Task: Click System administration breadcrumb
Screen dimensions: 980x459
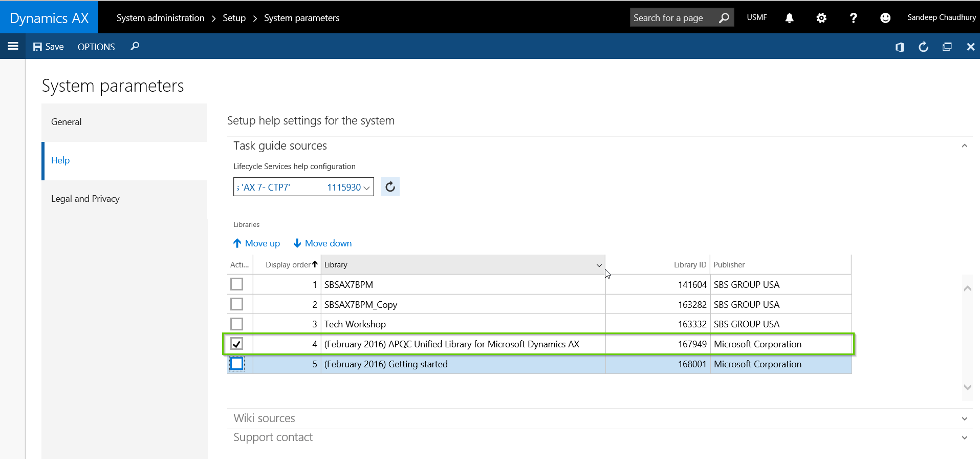Action: (160, 18)
